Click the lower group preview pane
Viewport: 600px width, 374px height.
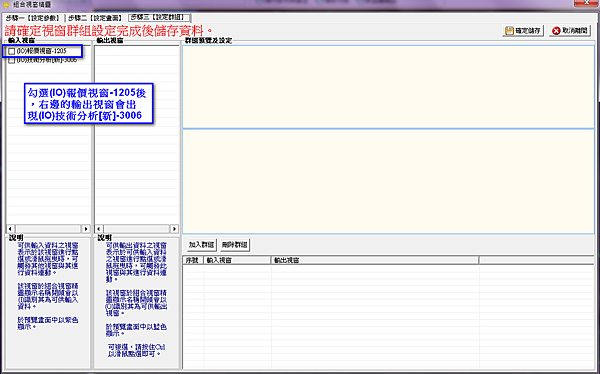tap(388, 181)
